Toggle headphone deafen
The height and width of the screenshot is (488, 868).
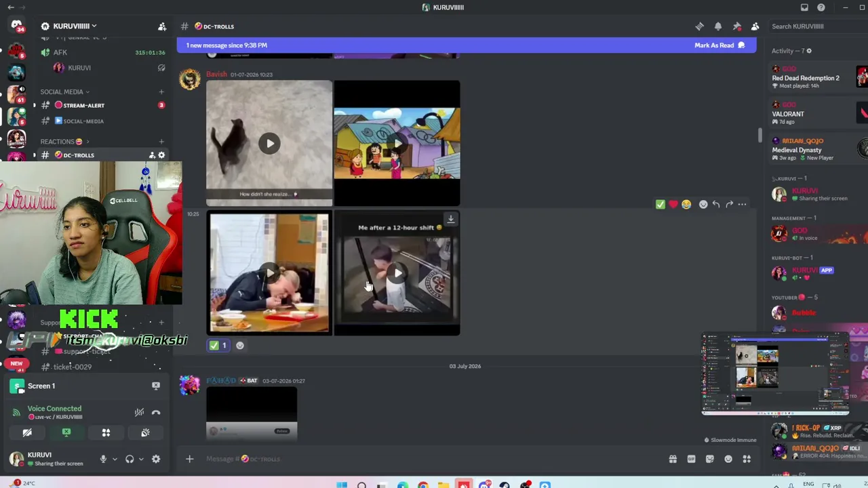130,459
